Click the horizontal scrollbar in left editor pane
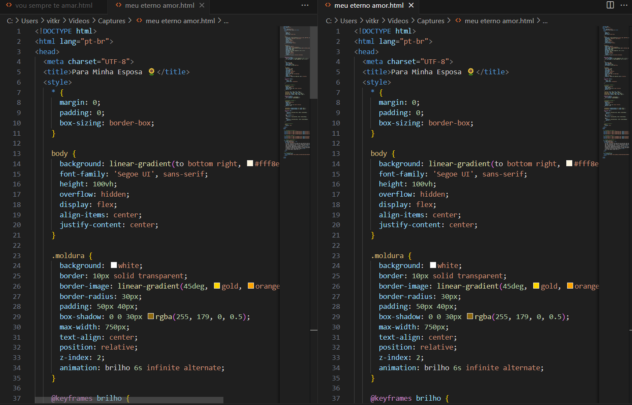The height and width of the screenshot is (405, 632). tap(129, 400)
